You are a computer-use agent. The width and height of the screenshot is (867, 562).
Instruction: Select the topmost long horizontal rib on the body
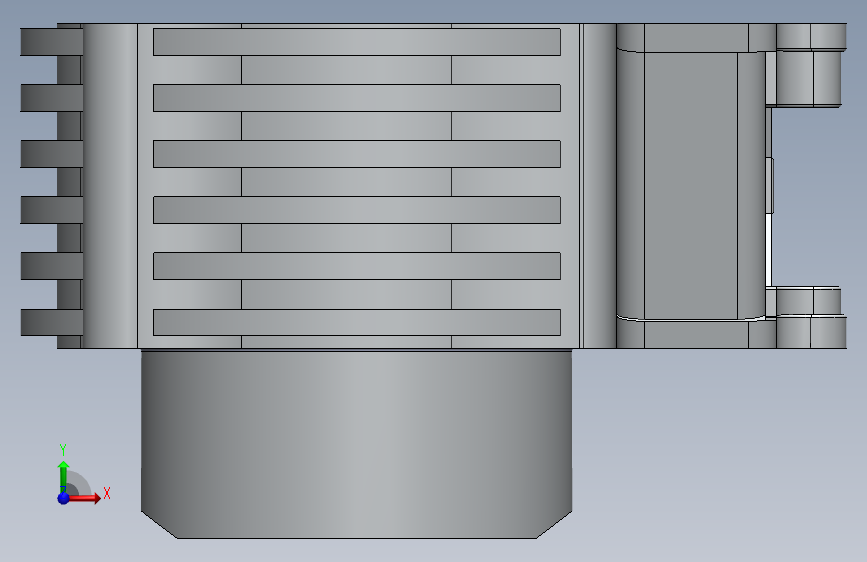point(357,42)
